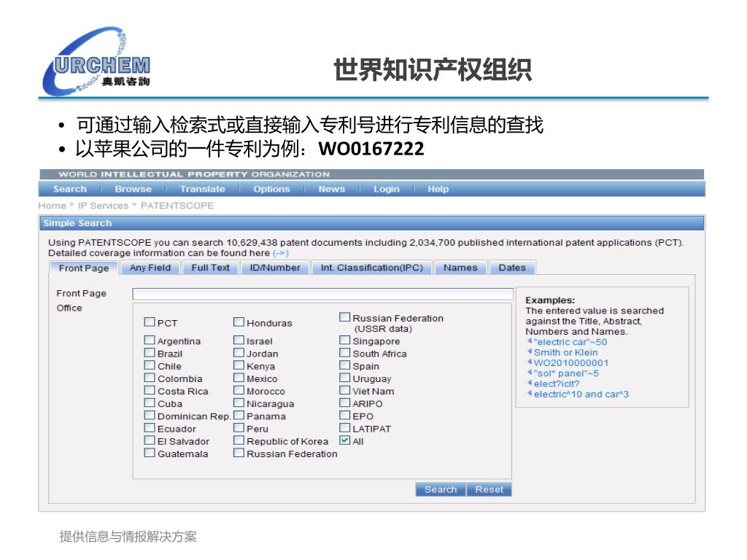
Task: Open the Options menu
Action: pyautogui.click(x=271, y=189)
